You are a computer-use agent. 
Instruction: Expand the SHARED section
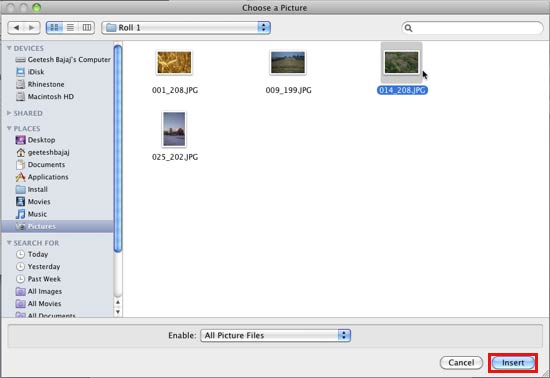click(9, 113)
